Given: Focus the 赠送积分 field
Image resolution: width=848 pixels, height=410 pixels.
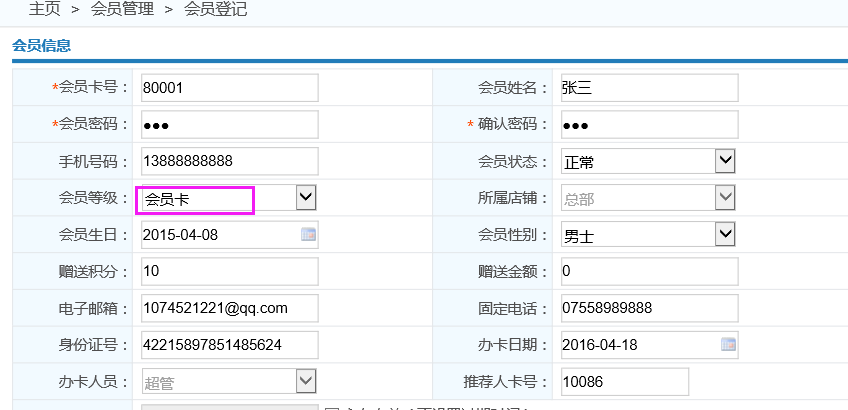Looking at the screenshot, I should (x=229, y=271).
